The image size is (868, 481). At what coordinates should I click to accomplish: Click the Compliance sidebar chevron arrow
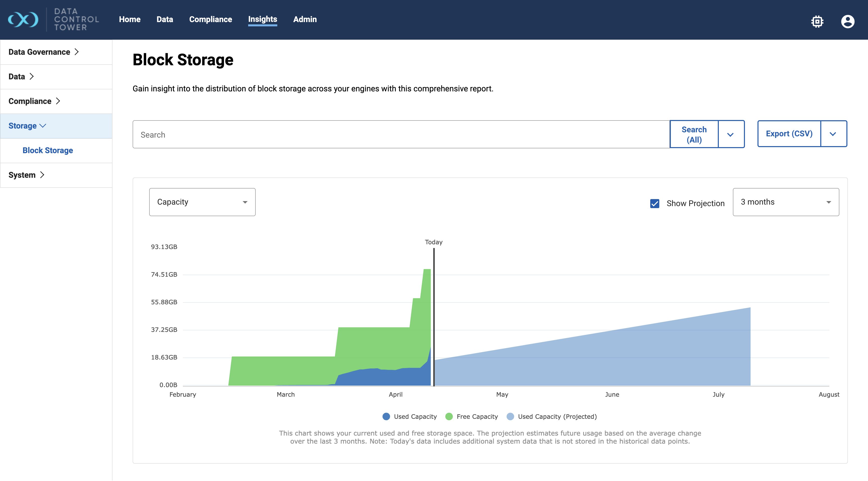58,101
